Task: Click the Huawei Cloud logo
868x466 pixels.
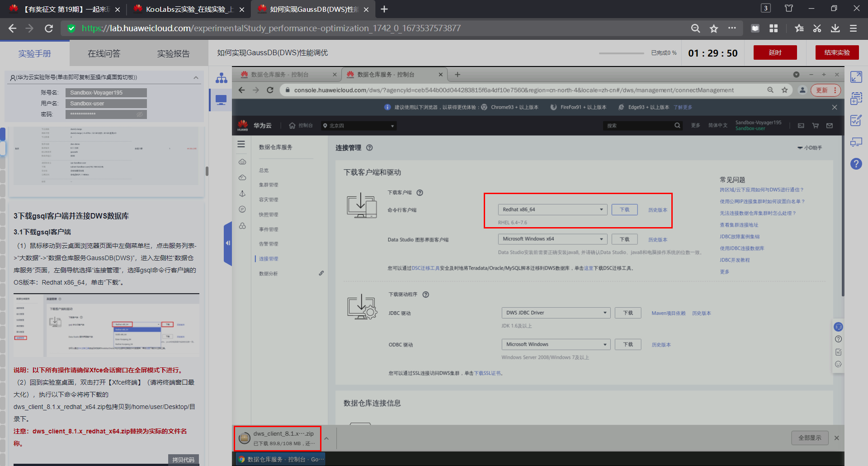Action: [243, 125]
